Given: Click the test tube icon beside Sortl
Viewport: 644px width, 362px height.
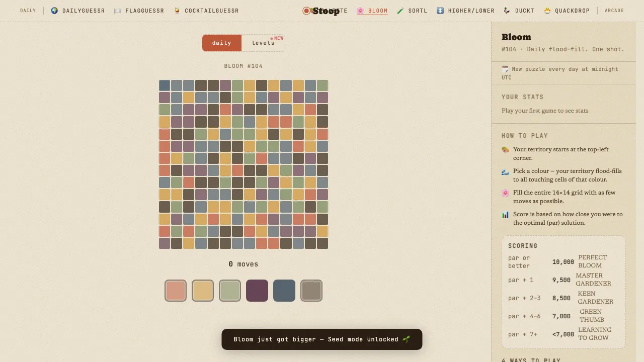Looking at the screenshot, I should point(400,11).
